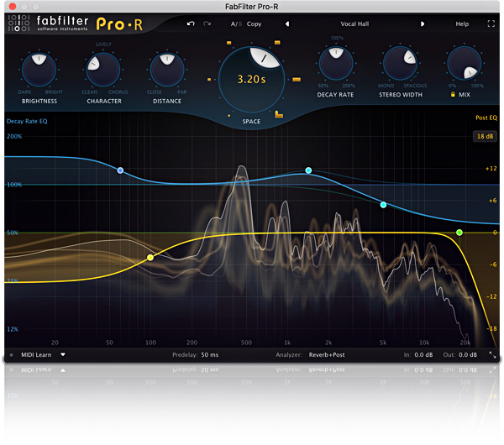Click the Decay Rate EQ label
This screenshot has height=445, width=504.
click(27, 121)
